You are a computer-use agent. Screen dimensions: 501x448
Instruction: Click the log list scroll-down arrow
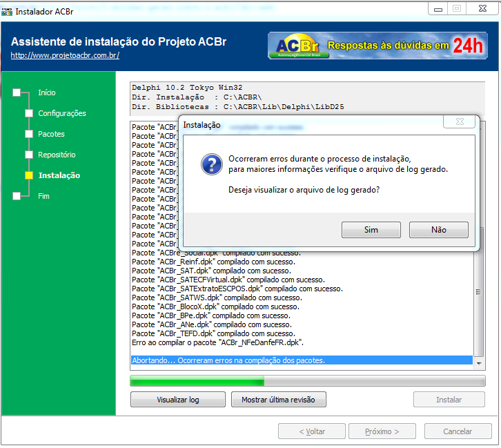(x=479, y=363)
